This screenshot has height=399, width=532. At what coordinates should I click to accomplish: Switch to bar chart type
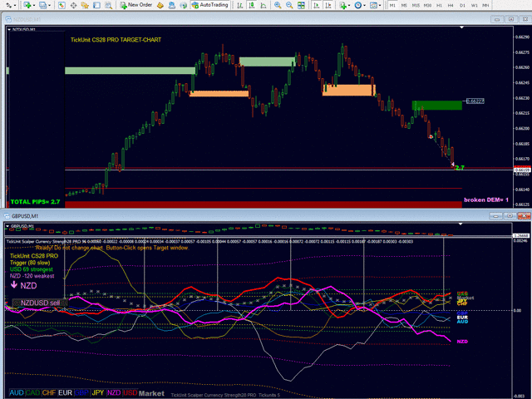[x=240, y=5]
